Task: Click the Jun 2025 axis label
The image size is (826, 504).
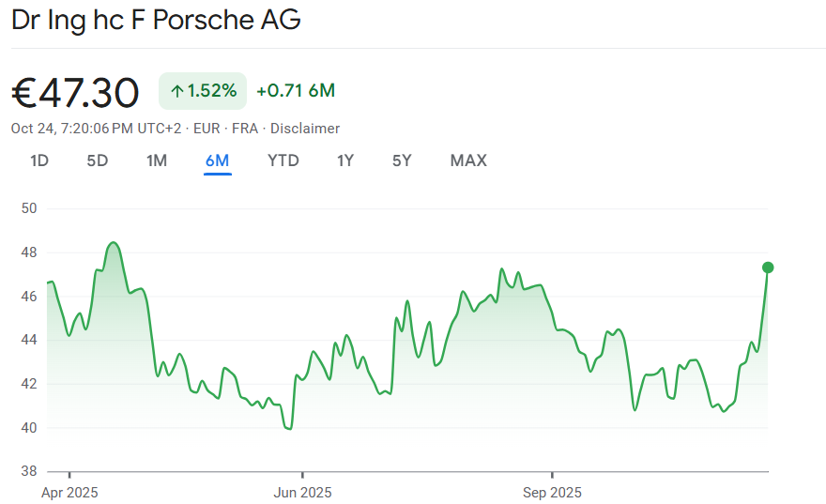Action: [x=302, y=492]
